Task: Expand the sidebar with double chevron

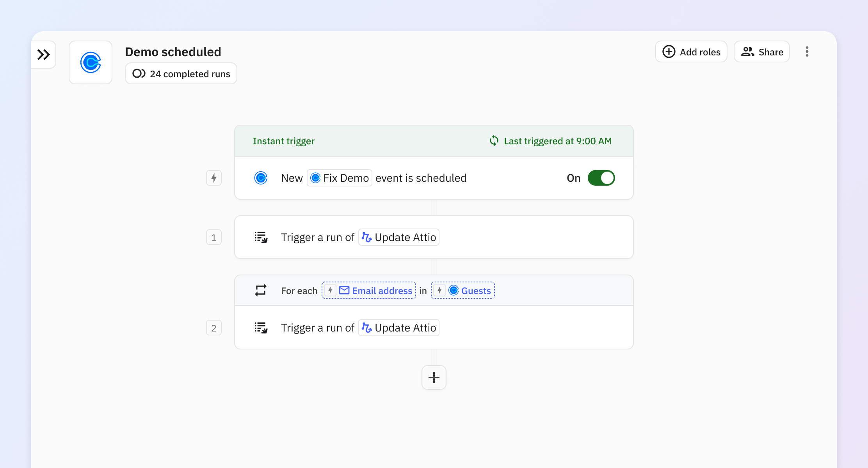Action: coord(43,55)
